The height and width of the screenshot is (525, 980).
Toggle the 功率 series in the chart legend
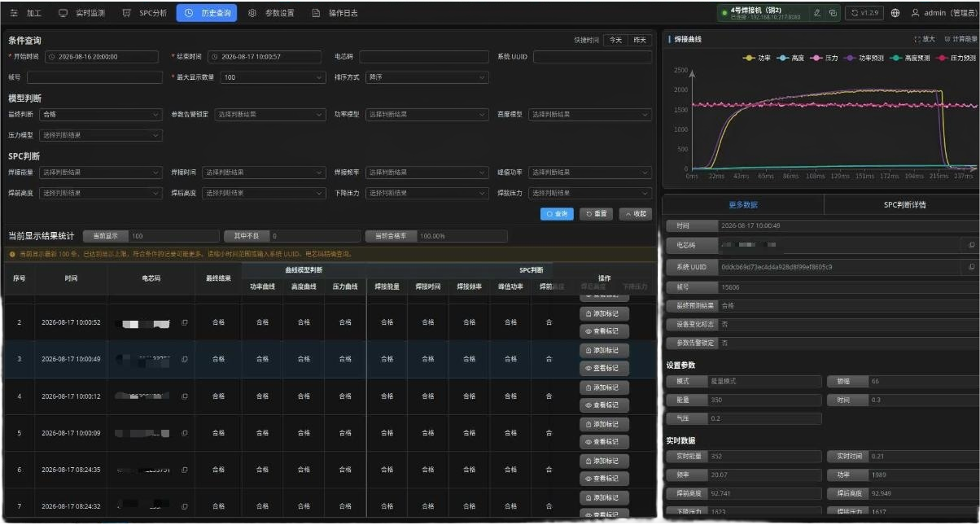point(759,58)
